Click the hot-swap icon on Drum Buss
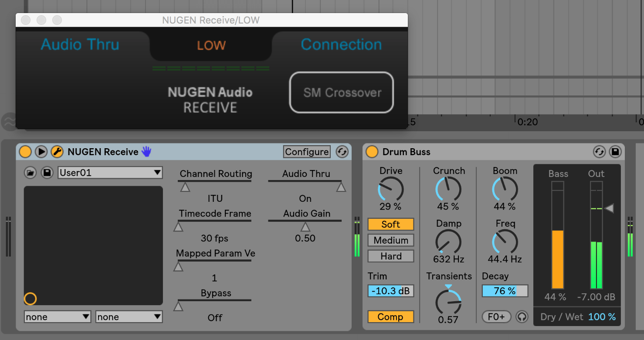 point(600,152)
